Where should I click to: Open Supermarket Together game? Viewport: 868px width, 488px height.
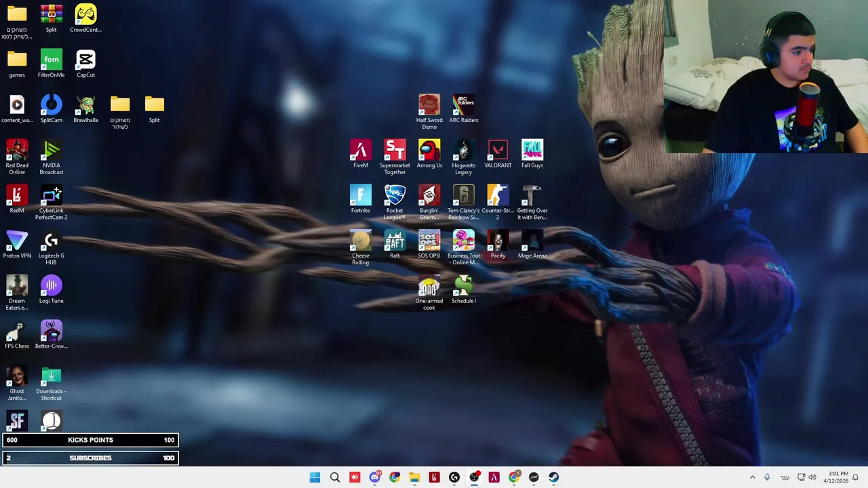coord(395,157)
